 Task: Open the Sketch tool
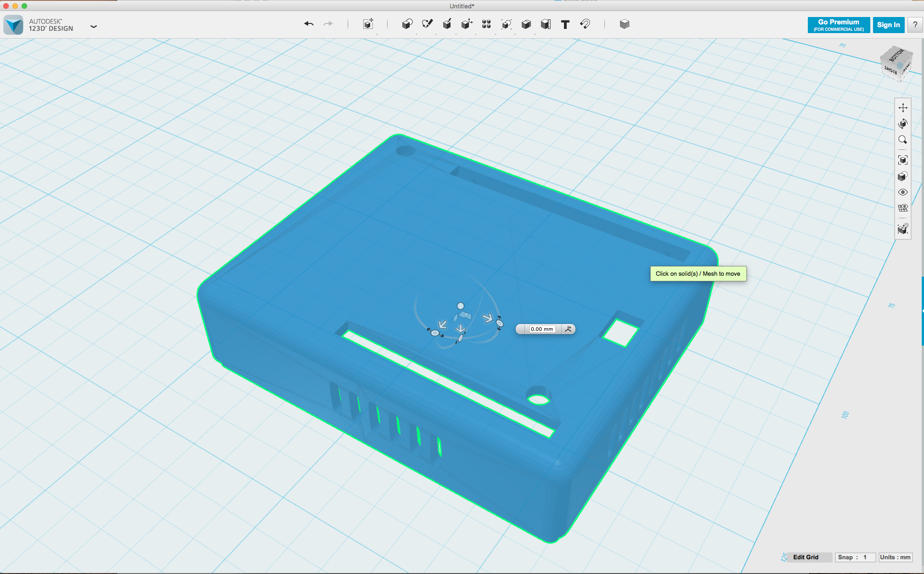click(x=427, y=24)
